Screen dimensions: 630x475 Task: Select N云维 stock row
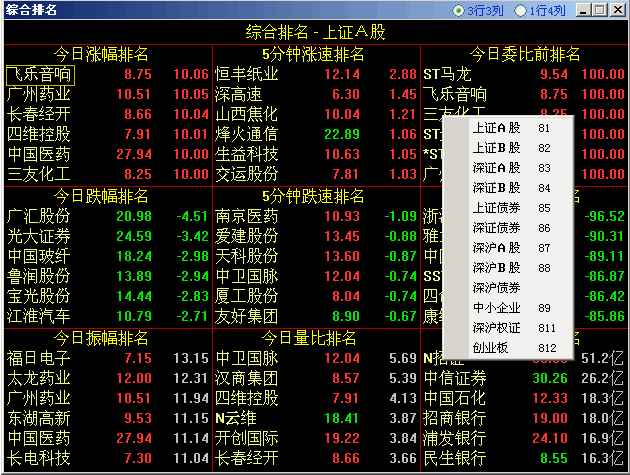[316, 418]
